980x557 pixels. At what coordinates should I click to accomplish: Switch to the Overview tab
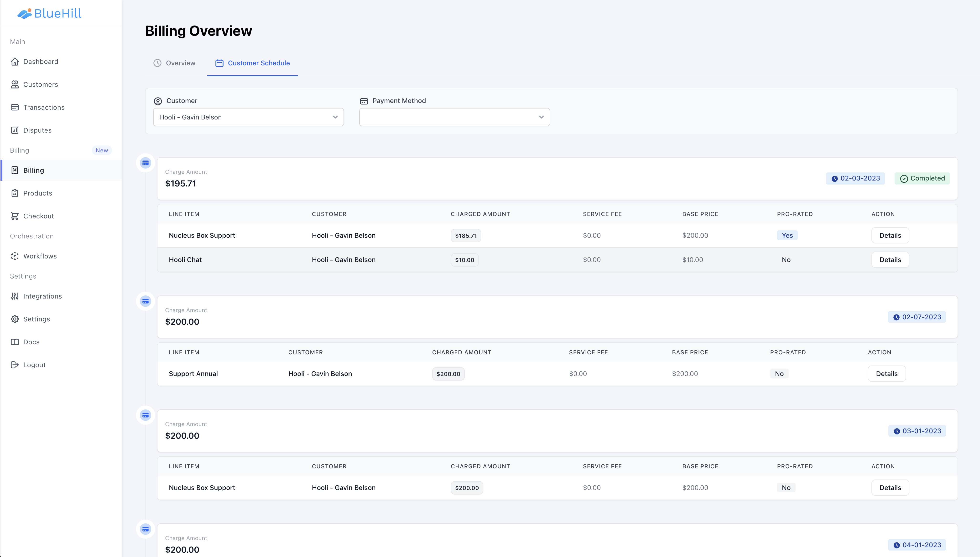174,63
